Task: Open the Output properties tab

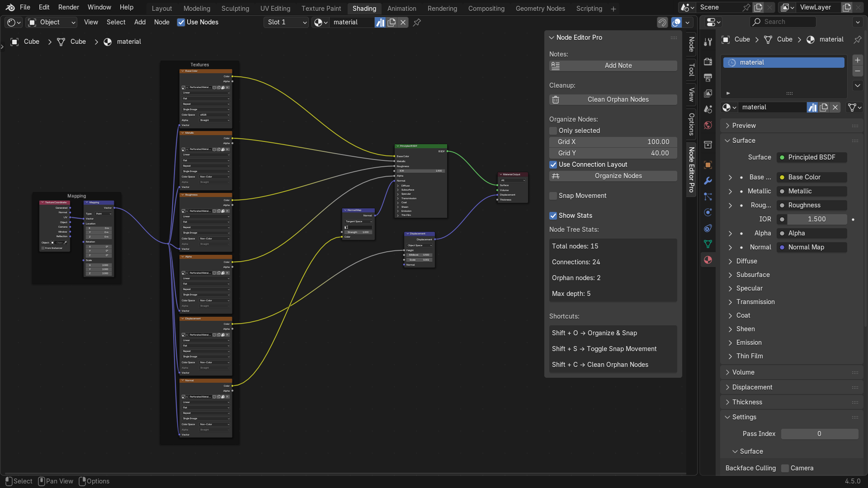Action: pos(708,78)
